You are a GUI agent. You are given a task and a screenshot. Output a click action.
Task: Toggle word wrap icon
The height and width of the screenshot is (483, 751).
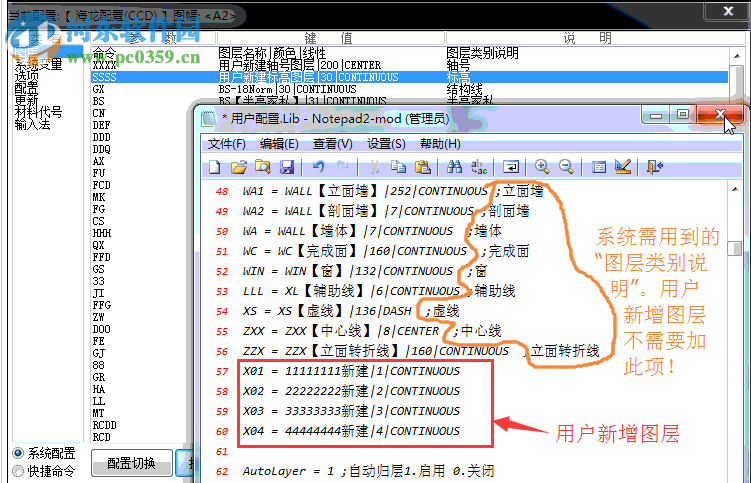coord(511,167)
